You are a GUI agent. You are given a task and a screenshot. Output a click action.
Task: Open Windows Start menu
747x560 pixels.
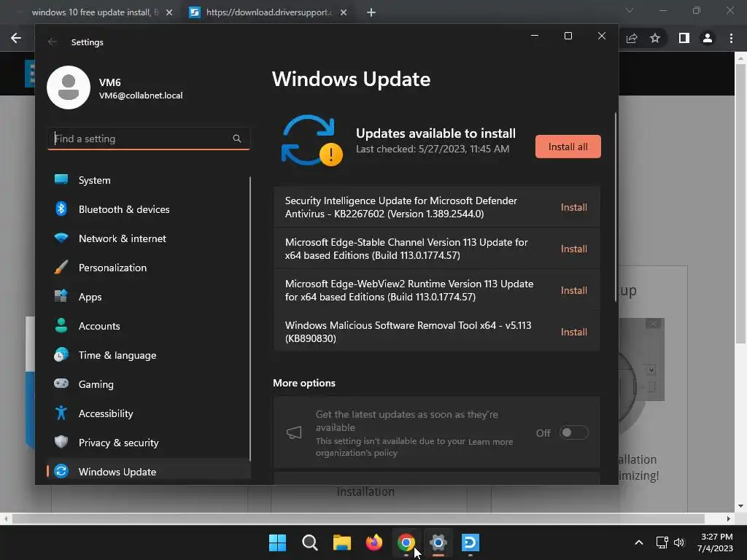pos(278,542)
